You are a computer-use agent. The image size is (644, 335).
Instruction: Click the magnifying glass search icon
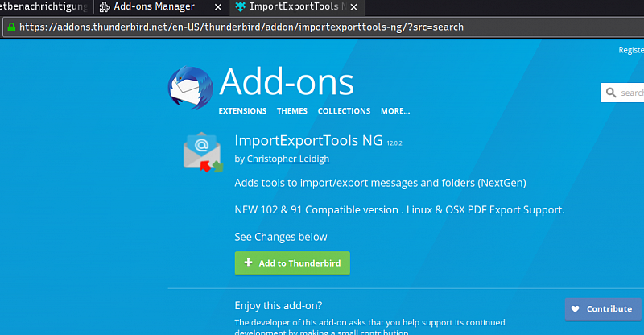coord(611,93)
